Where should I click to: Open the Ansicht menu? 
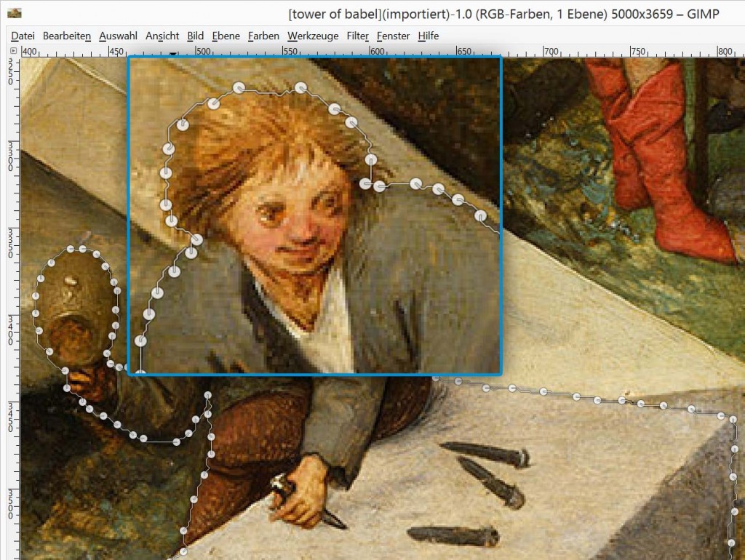click(x=162, y=36)
